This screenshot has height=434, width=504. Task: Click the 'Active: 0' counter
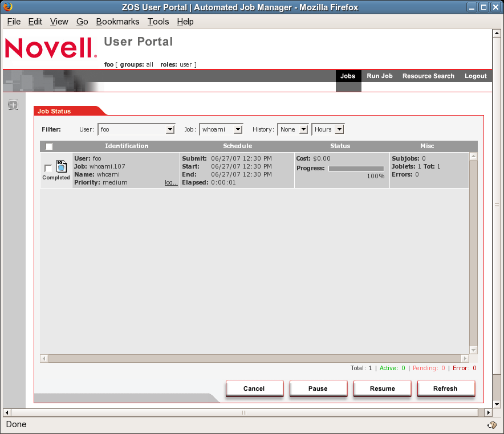(392, 368)
